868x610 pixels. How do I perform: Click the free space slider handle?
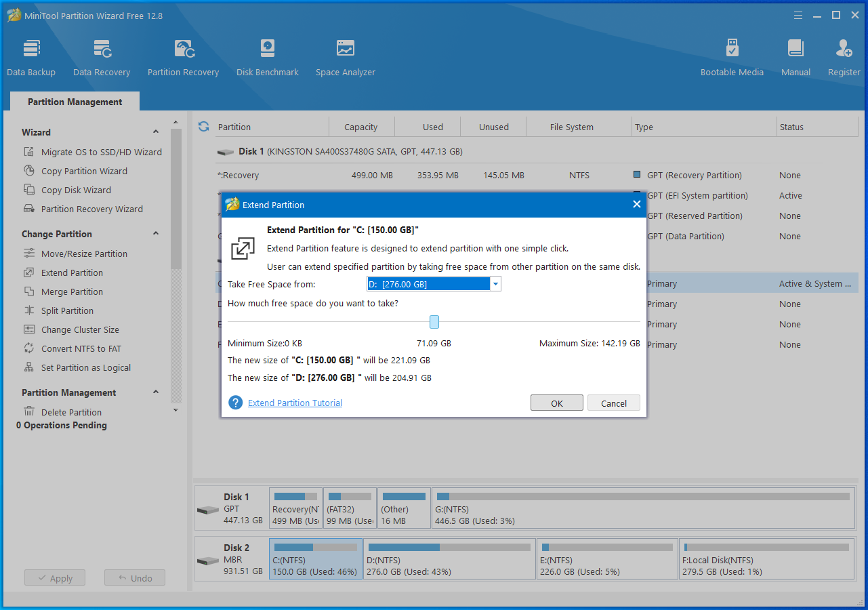click(434, 322)
